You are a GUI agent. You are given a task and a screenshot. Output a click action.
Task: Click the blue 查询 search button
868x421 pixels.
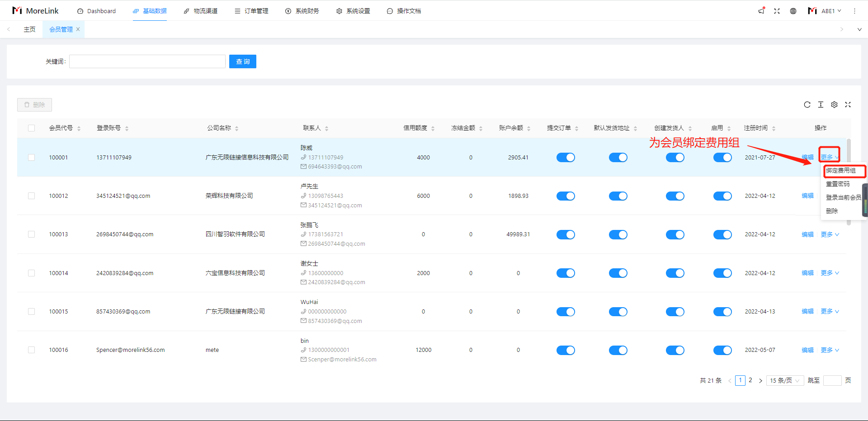(242, 61)
